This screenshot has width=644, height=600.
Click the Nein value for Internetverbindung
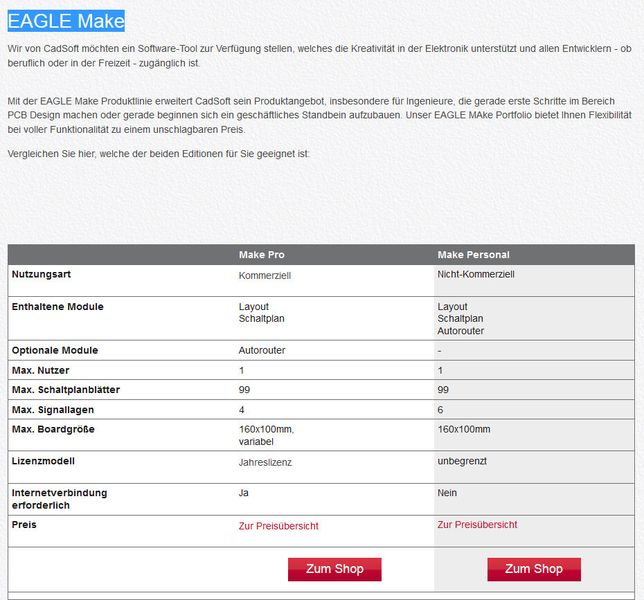tap(447, 493)
